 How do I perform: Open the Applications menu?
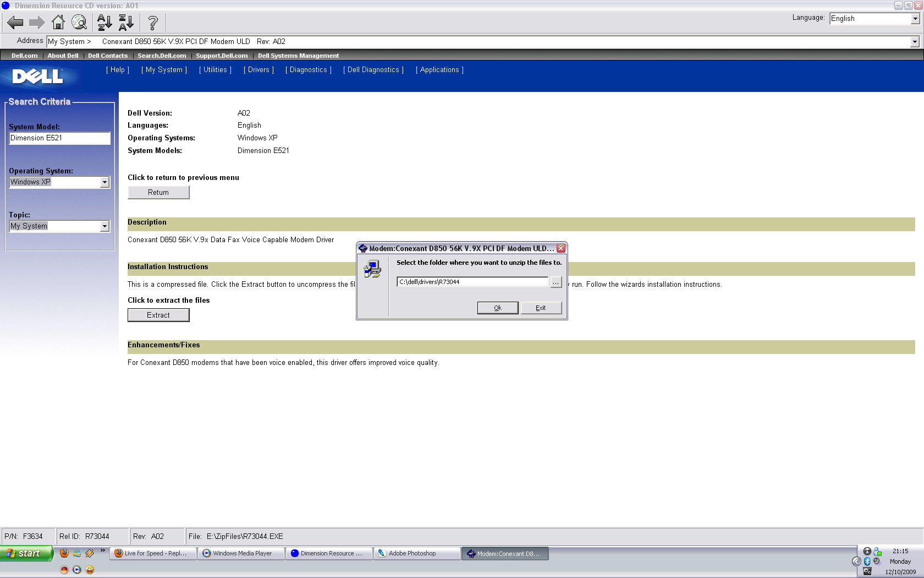[x=439, y=70]
